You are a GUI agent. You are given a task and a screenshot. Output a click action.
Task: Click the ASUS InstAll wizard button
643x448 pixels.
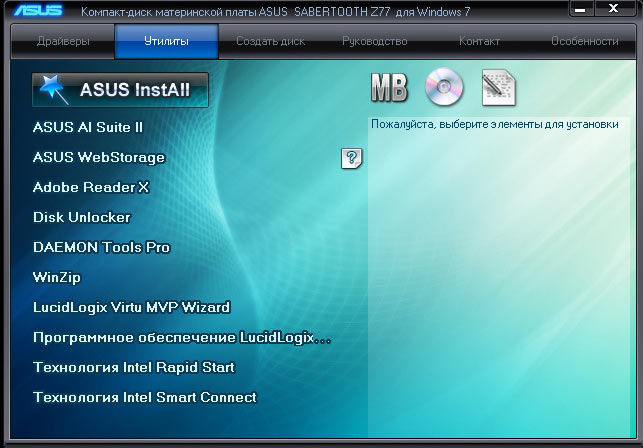click(x=120, y=90)
